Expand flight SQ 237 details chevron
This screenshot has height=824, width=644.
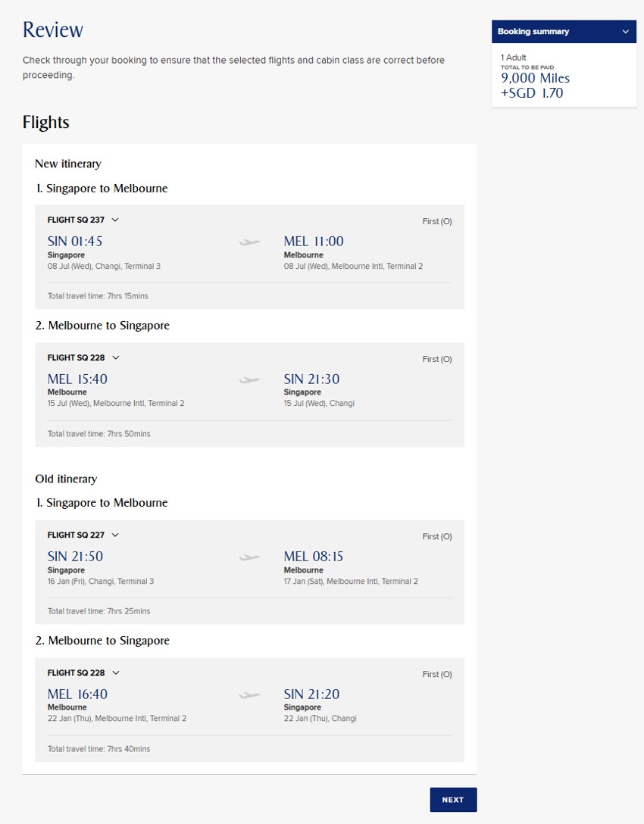click(x=115, y=220)
